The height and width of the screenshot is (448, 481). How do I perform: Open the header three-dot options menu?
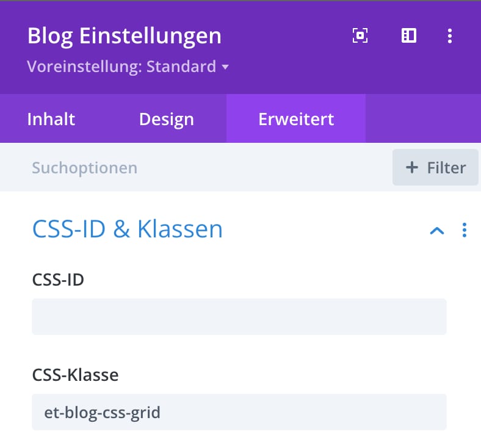point(450,36)
